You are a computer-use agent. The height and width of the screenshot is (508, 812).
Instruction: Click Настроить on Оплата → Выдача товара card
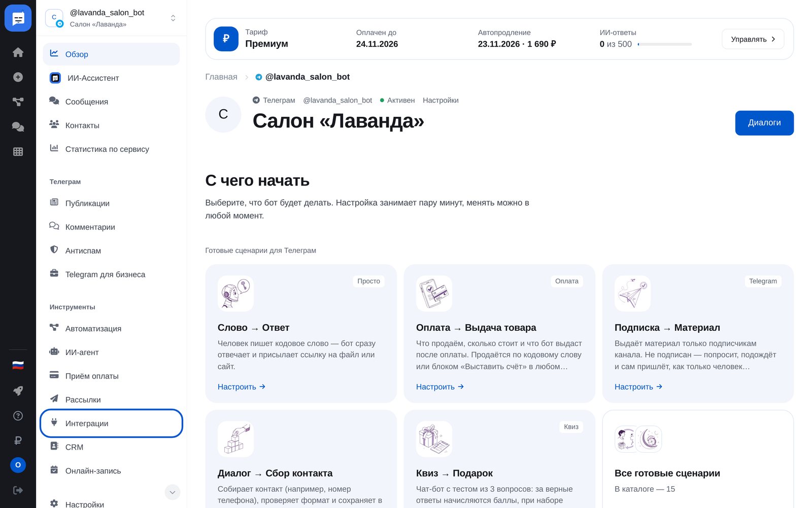pyautogui.click(x=440, y=387)
